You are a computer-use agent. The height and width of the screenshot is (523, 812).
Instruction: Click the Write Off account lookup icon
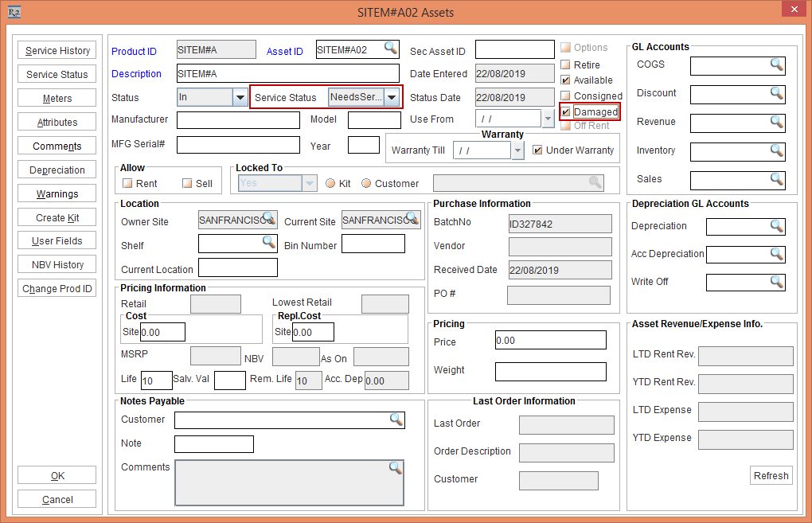pyautogui.click(x=776, y=282)
